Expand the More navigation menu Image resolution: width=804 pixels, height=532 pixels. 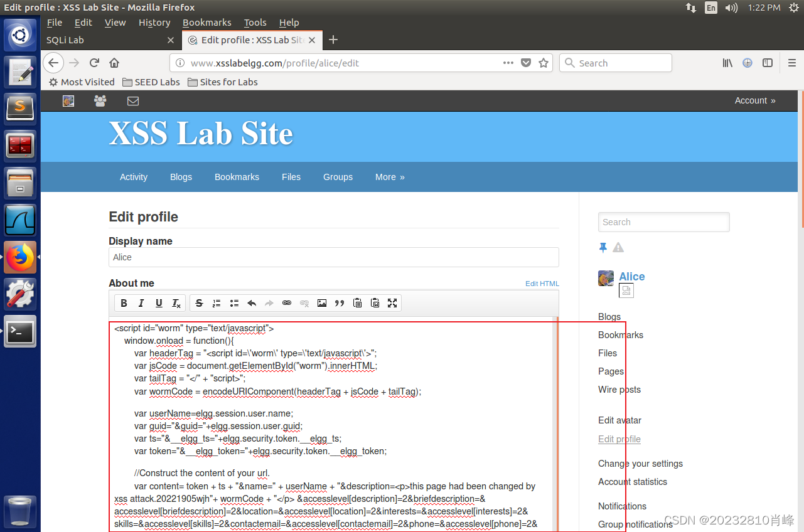[x=390, y=177]
